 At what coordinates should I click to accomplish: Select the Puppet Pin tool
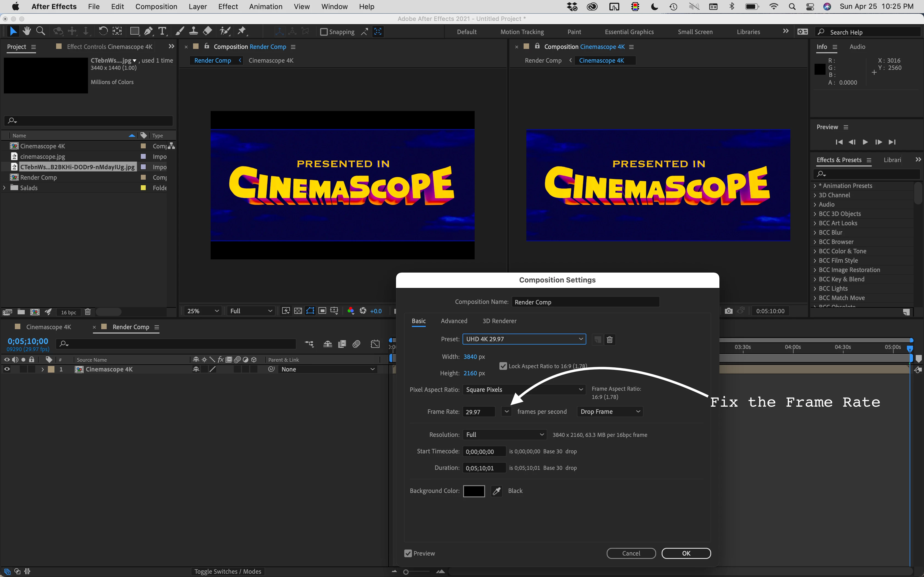pos(242,31)
